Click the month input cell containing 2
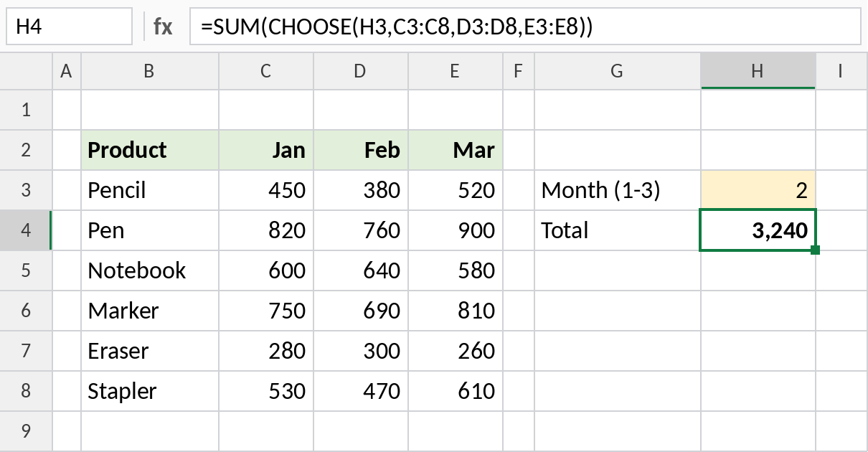868x452 pixels. (758, 190)
